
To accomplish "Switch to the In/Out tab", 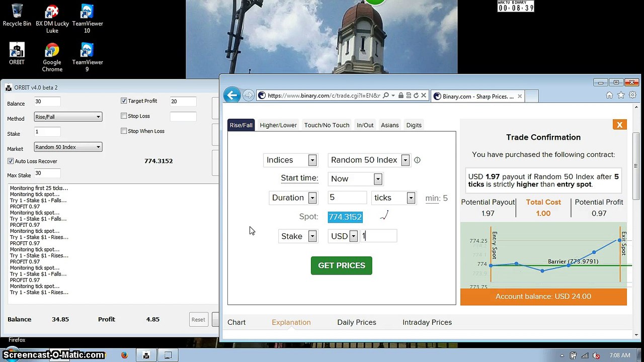I will [x=365, y=125].
